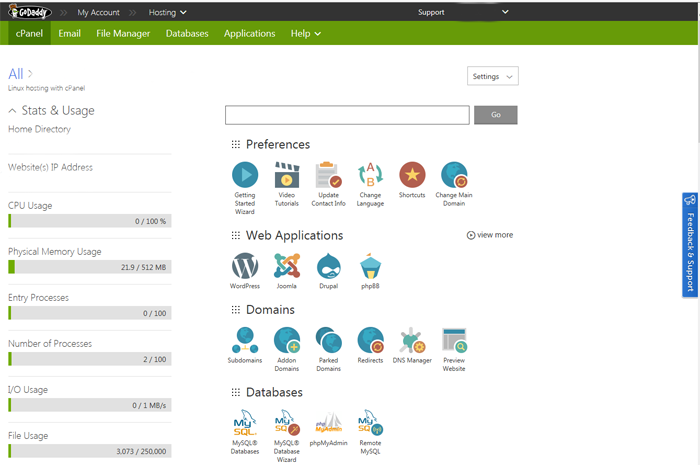Click the view more link
Image resolution: width=700 pixels, height=465 pixels.
[490, 235]
